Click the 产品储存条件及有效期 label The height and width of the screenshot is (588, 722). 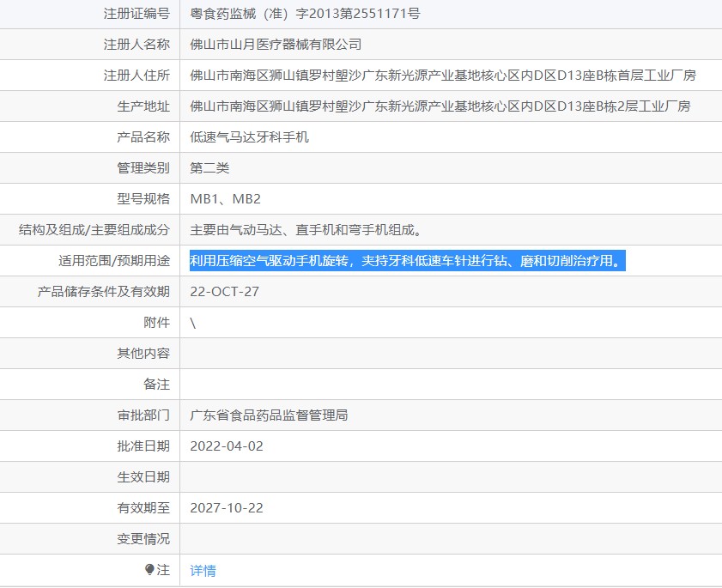point(104,292)
